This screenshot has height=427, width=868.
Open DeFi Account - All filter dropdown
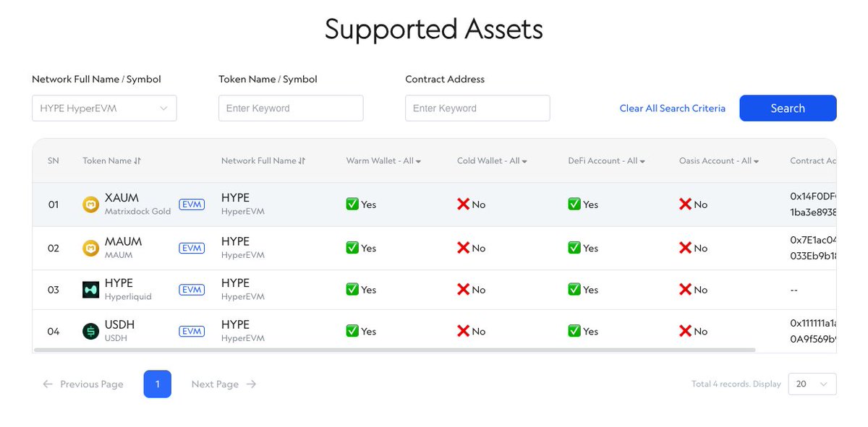point(606,161)
